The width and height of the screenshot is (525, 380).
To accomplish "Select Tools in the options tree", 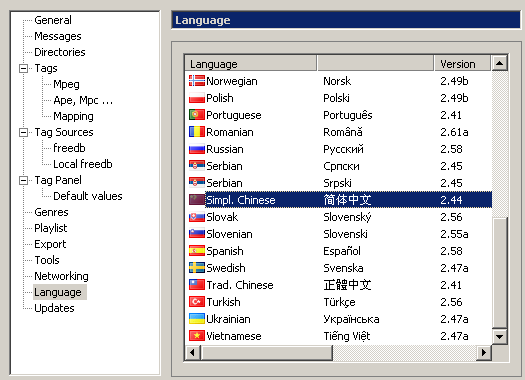I will click(47, 260).
